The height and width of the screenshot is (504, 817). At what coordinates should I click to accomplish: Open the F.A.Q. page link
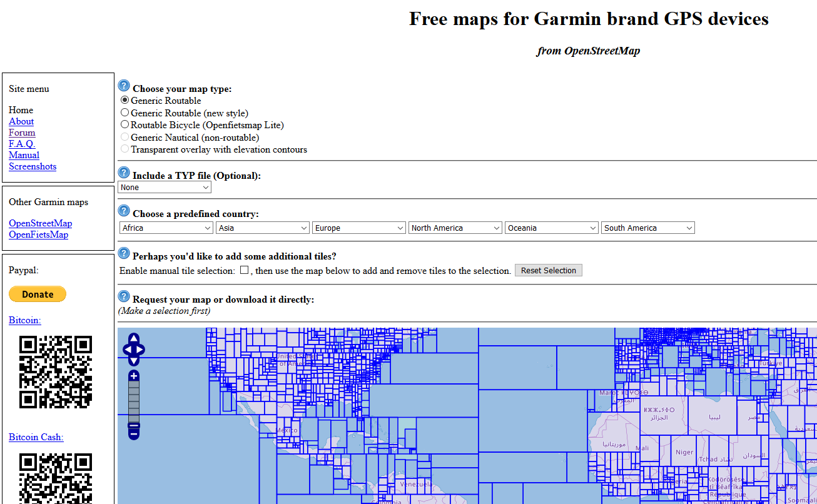pyautogui.click(x=22, y=144)
